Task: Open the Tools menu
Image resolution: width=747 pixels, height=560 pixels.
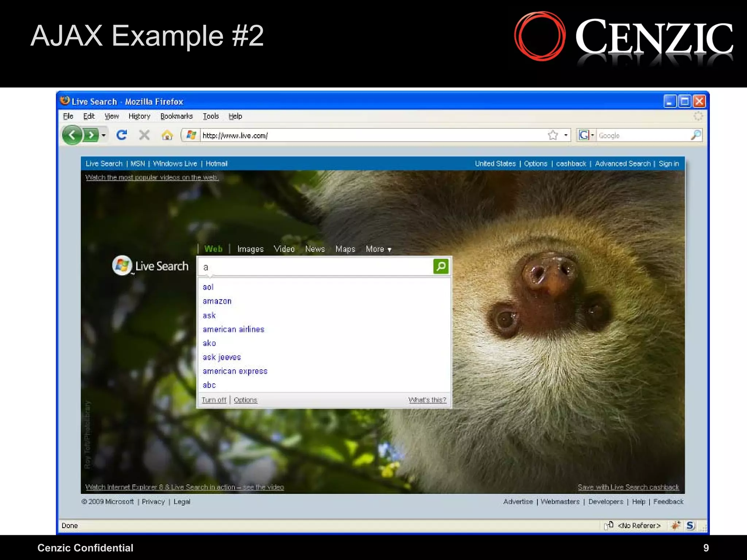Action: [211, 116]
